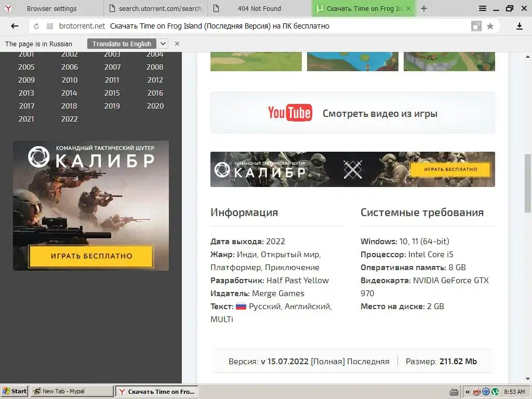The height and width of the screenshot is (399, 532).
Task: Switch to the search.utorrent.com tab
Action: point(155,8)
